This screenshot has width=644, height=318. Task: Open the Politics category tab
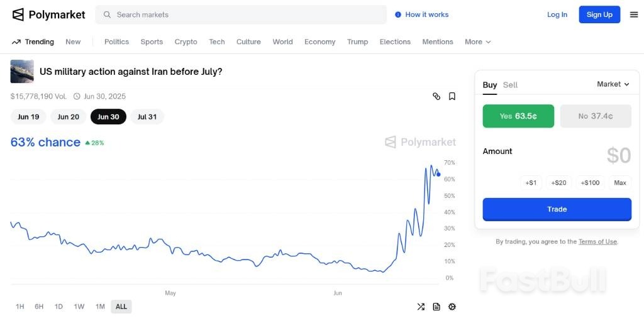pyautogui.click(x=116, y=42)
